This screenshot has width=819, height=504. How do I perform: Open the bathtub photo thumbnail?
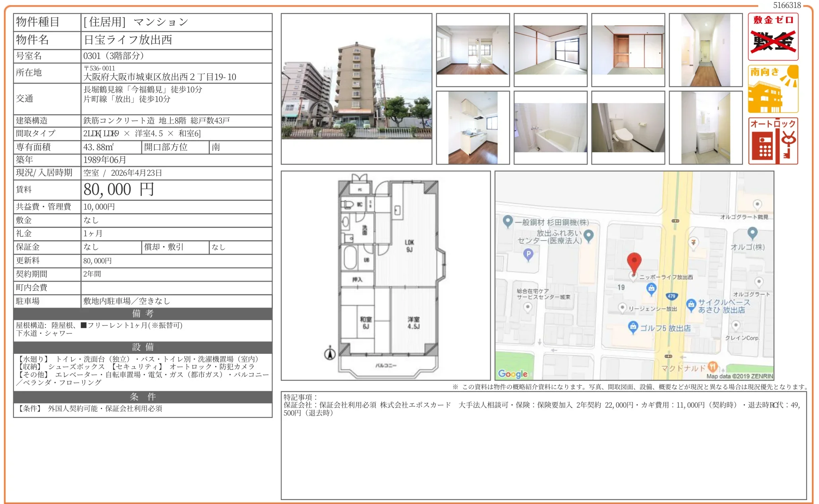(x=550, y=127)
